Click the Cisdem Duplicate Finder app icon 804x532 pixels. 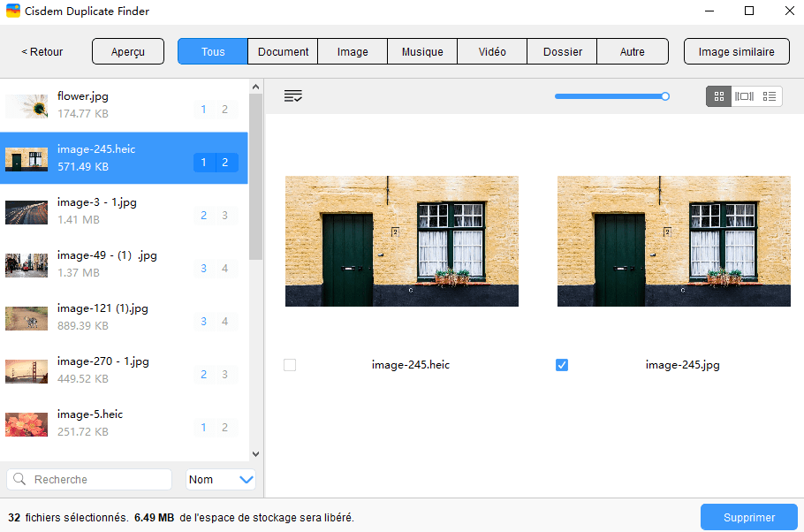click(x=13, y=11)
